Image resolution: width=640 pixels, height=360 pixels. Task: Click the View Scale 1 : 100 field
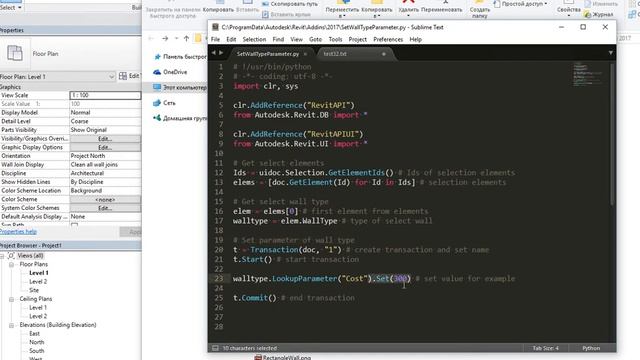pos(105,95)
